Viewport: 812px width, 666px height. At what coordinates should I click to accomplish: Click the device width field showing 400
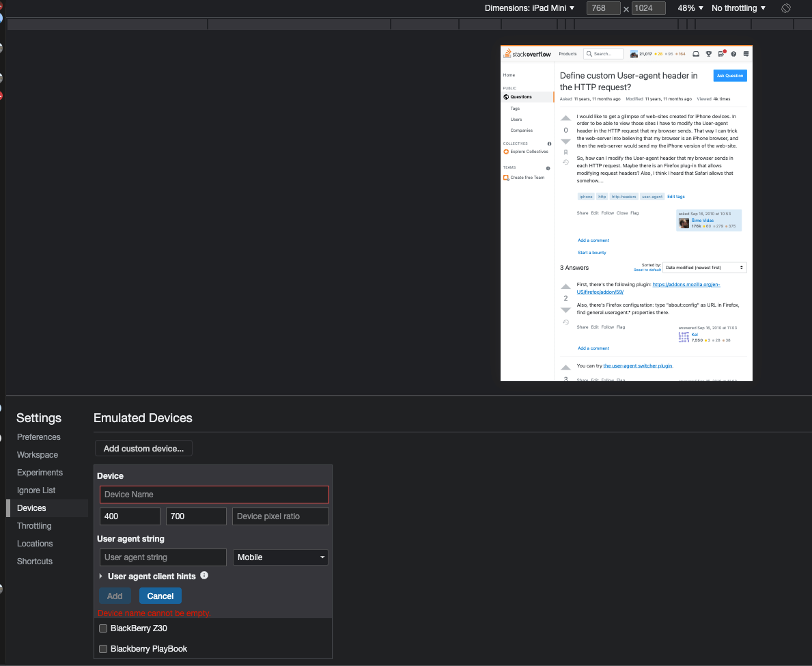[130, 516]
